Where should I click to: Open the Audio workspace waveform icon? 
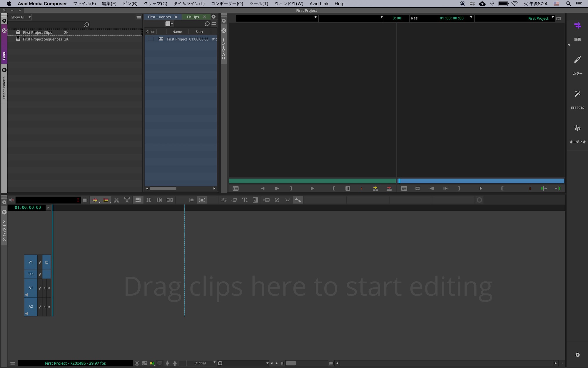[577, 128]
